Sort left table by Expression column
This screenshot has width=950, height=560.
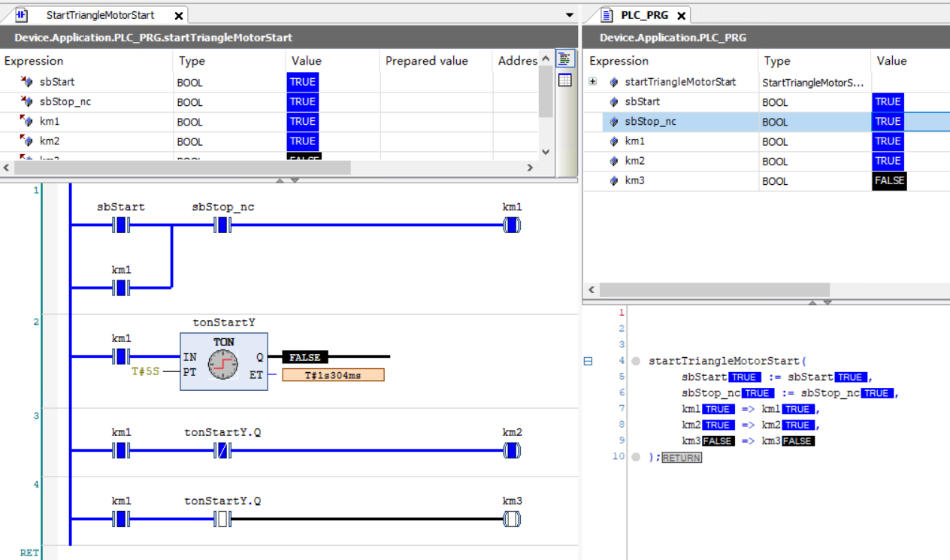(x=86, y=61)
